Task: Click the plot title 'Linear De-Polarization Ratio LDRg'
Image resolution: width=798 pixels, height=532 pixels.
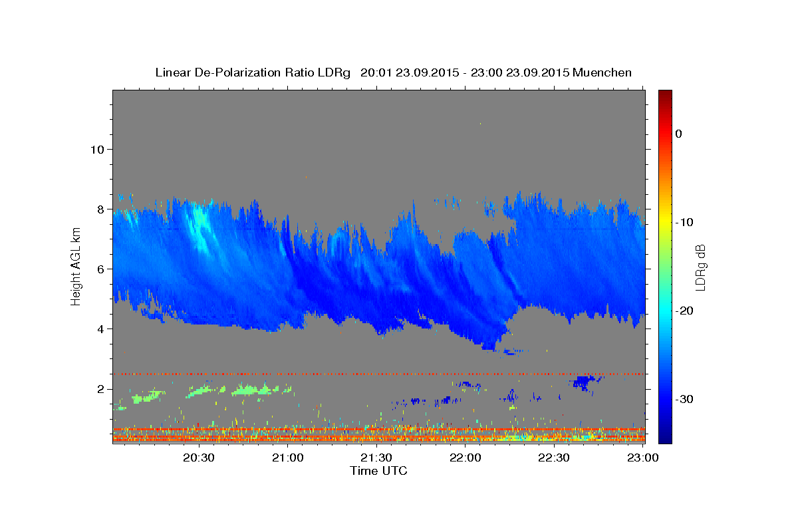Action: (x=253, y=72)
